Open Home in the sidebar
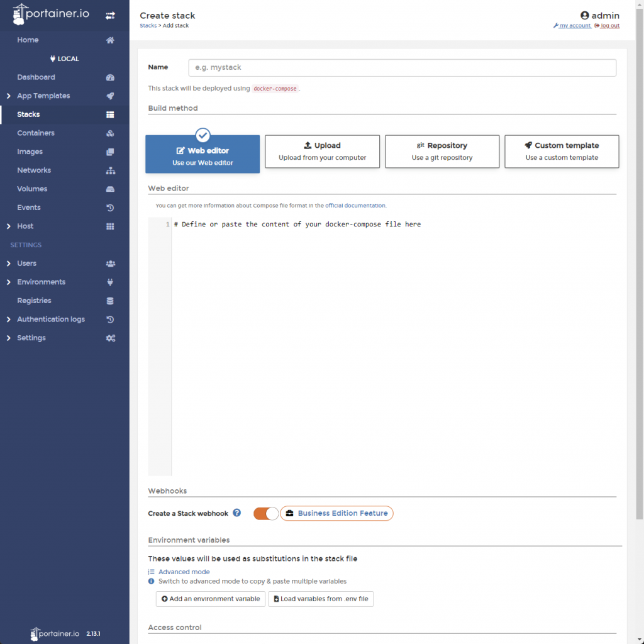The width and height of the screenshot is (644, 644). (x=28, y=40)
